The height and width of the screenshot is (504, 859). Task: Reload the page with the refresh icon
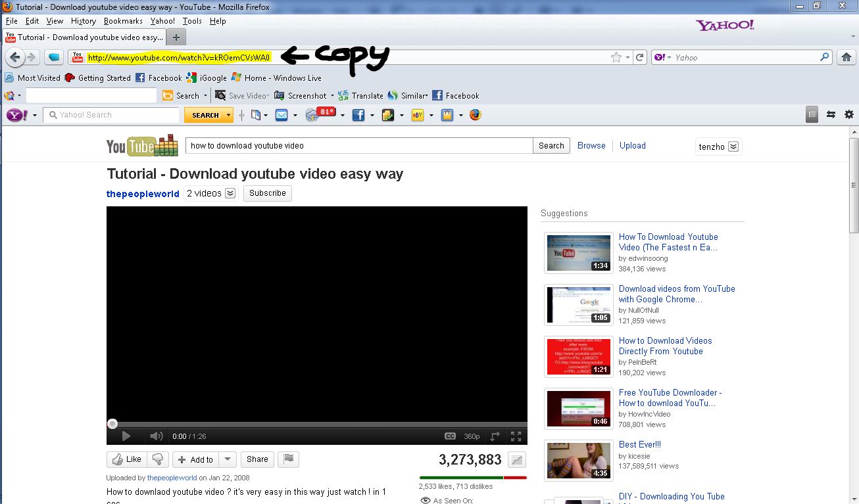[x=639, y=57]
